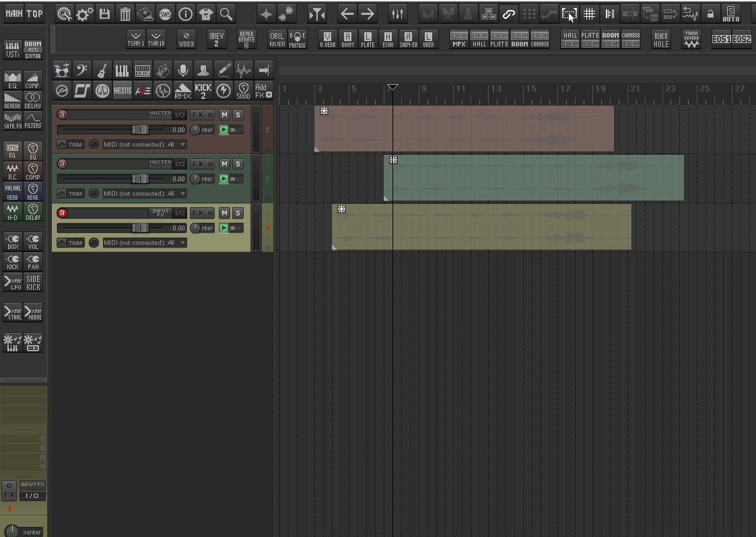Switch to the TOP toolbar tab
This screenshot has height=537, width=756.
[34, 13]
